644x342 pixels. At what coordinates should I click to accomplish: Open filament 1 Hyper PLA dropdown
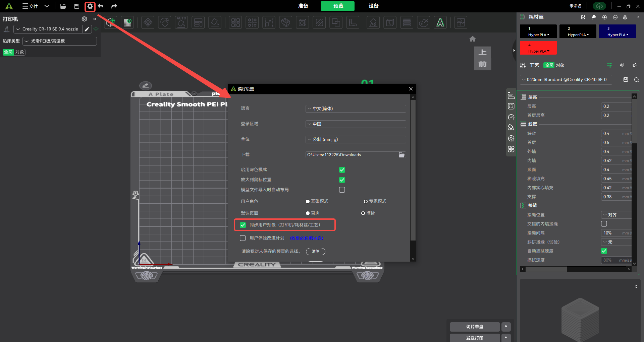point(538,31)
